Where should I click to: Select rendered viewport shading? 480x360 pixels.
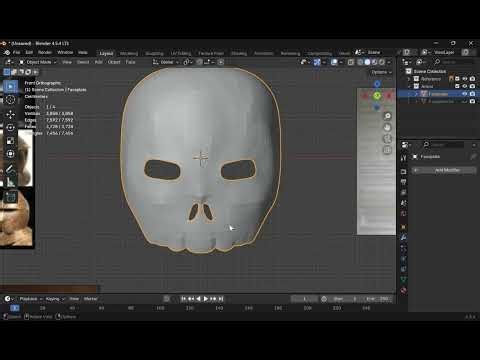click(x=382, y=62)
